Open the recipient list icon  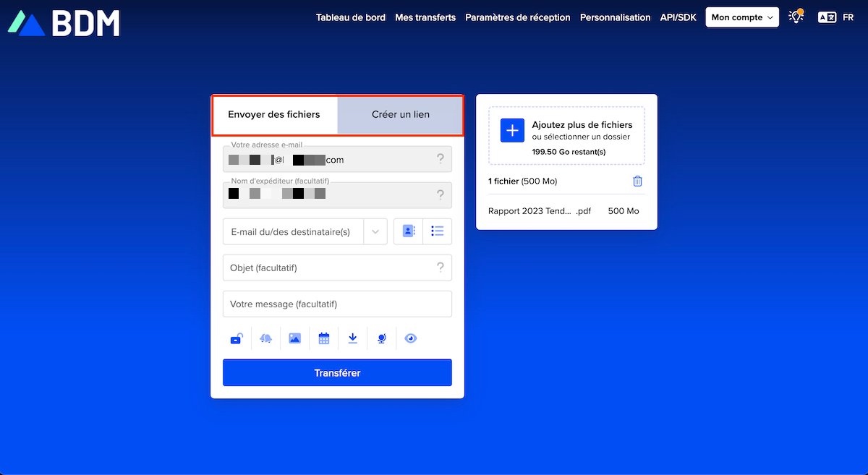tap(437, 231)
